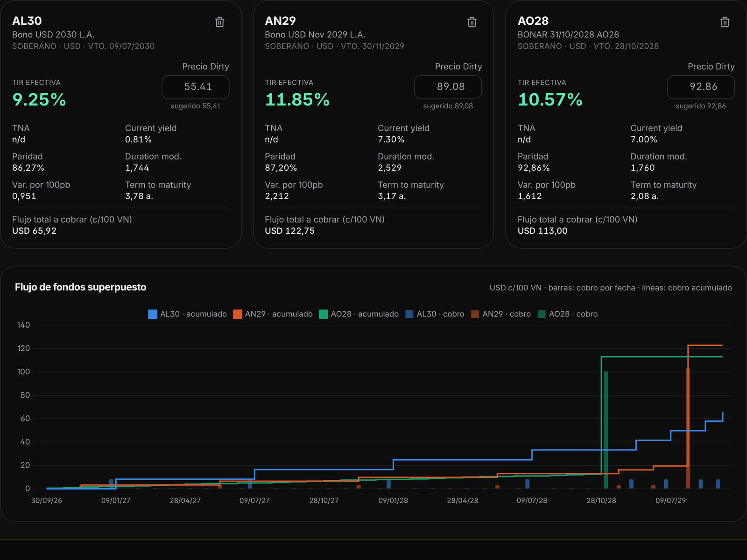Click the 'sugerido 89,08' hint
Image resolution: width=747 pixels, height=560 pixels.
tap(448, 106)
